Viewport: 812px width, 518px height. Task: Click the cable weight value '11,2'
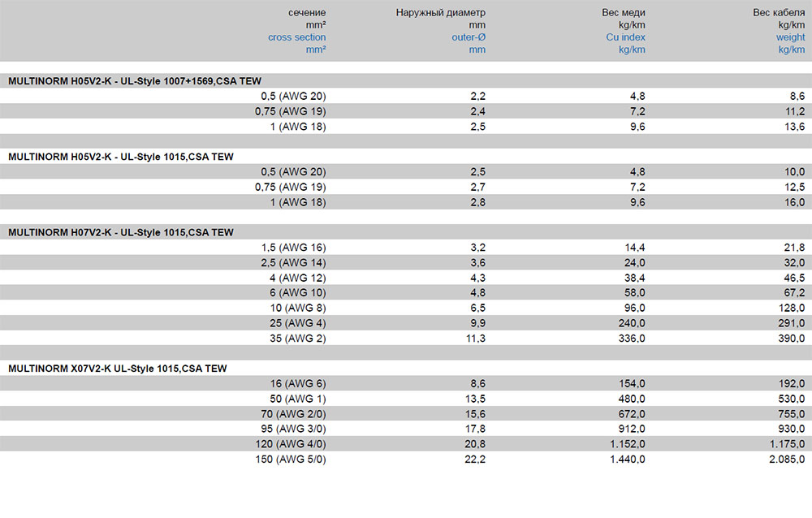795,111
